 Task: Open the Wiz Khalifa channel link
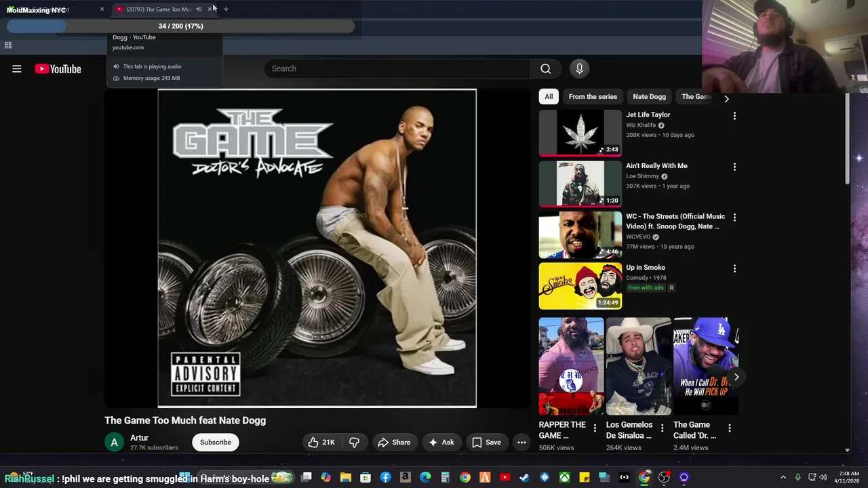tap(641, 125)
